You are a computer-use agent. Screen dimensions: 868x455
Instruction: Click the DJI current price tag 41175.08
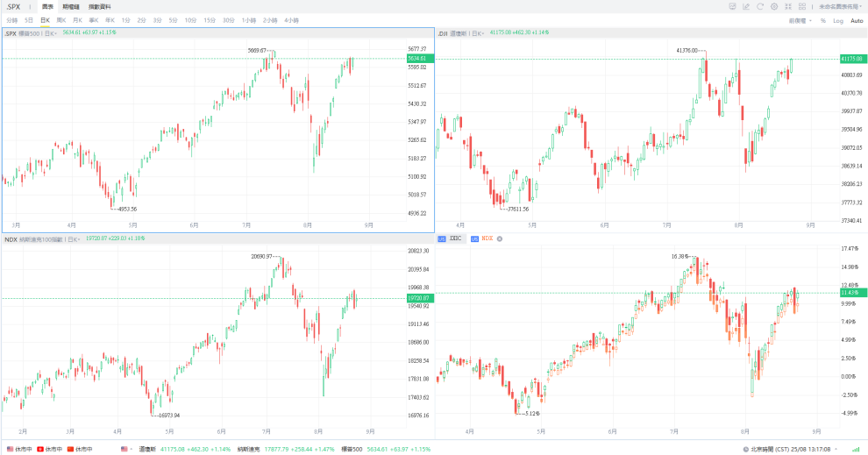[x=853, y=59]
